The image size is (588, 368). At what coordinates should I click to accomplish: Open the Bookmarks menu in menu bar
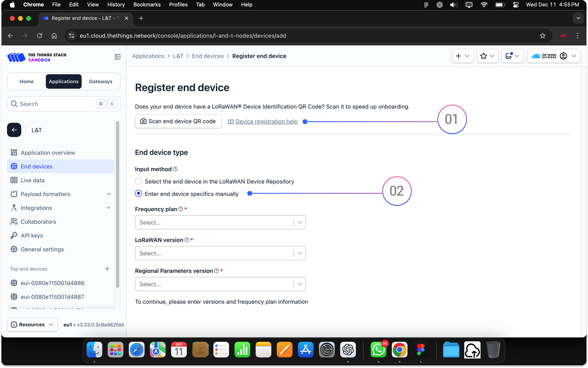click(147, 5)
